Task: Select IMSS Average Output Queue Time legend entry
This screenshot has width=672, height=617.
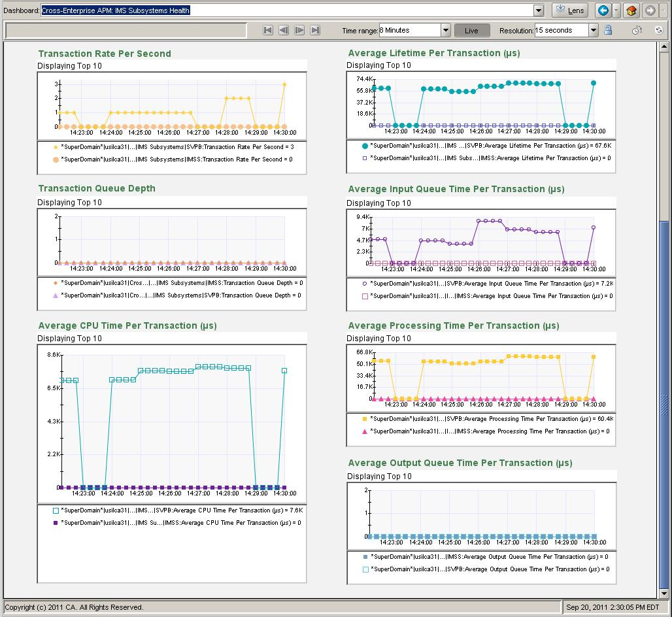Action: 486,557
